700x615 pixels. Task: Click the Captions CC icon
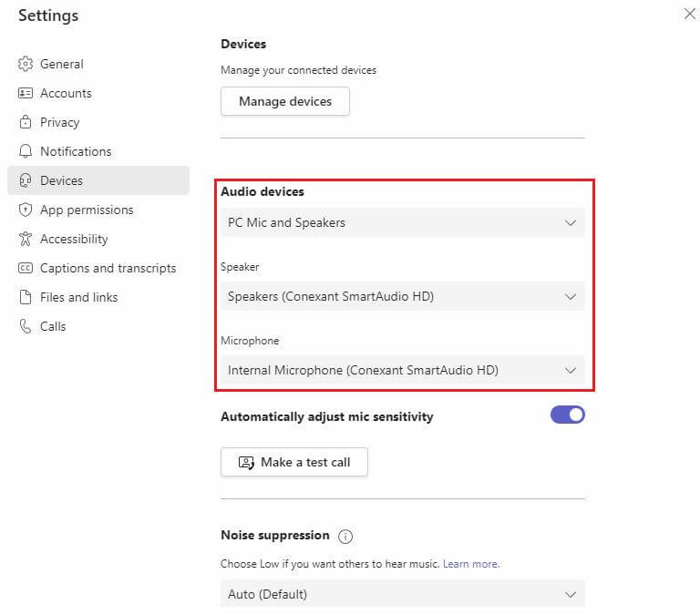(26, 268)
